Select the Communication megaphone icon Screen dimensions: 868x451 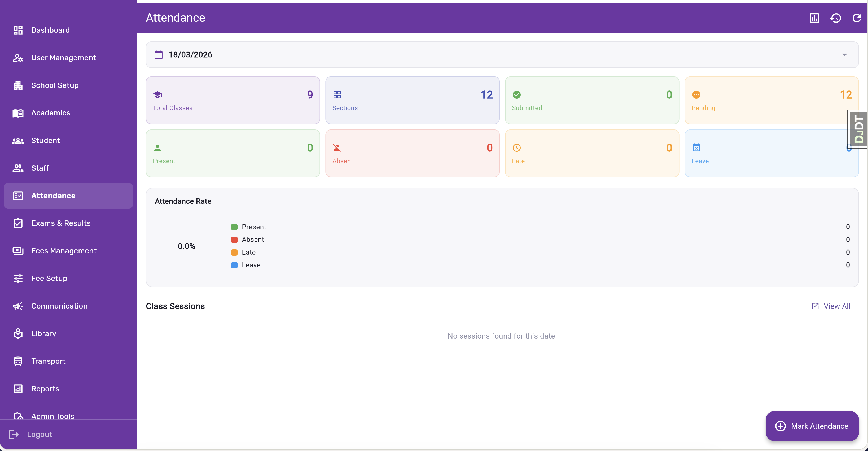[x=18, y=306]
